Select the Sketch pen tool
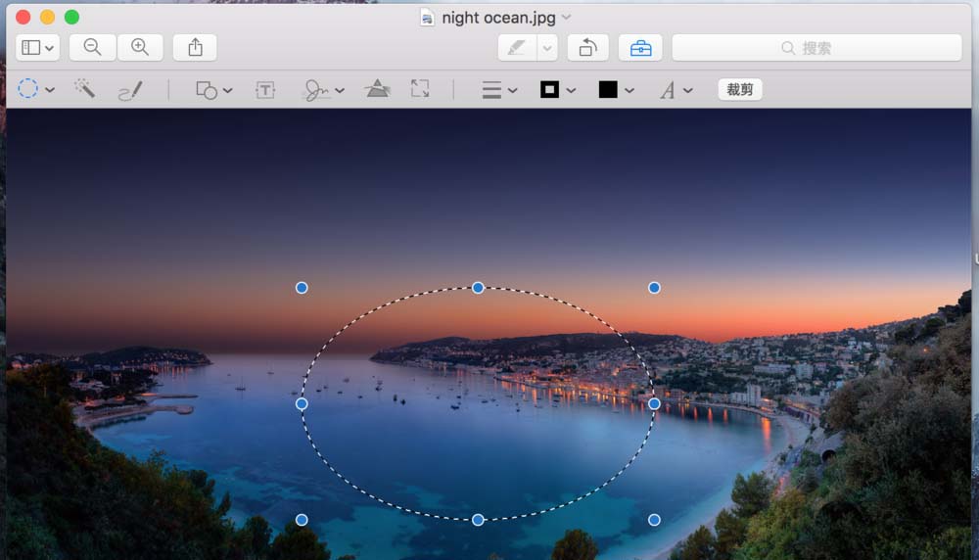This screenshot has height=560, width=979. (130, 90)
